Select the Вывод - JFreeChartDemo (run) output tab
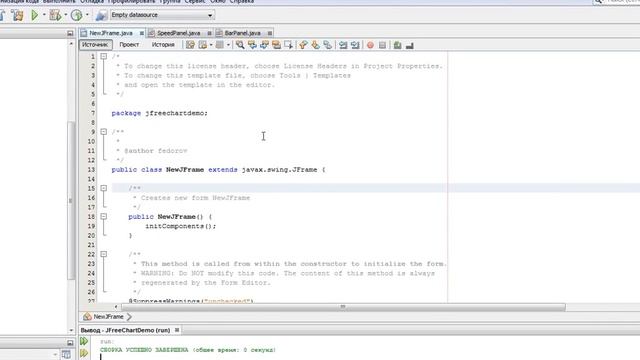The width and height of the screenshot is (640, 360). click(125, 330)
